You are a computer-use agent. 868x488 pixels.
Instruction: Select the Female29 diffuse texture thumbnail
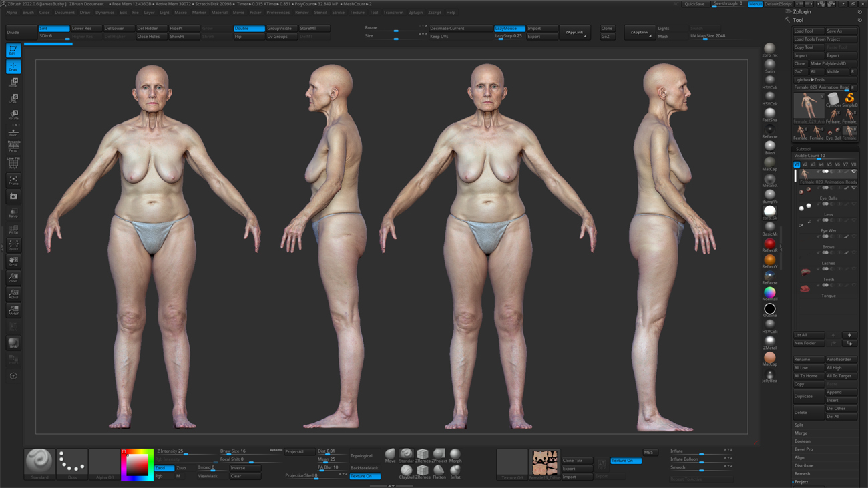544,463
